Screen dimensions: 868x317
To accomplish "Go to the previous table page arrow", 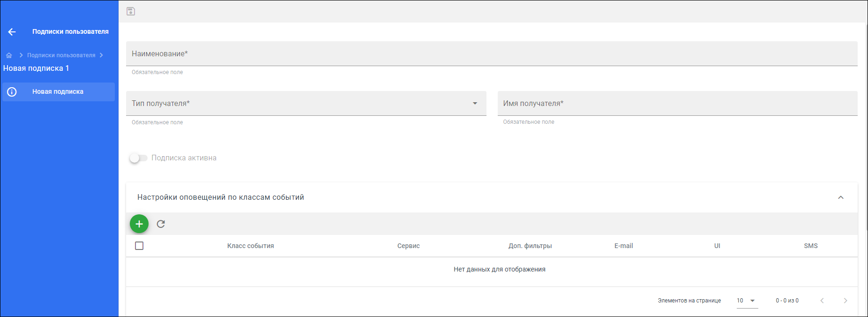I will point(822,301).
